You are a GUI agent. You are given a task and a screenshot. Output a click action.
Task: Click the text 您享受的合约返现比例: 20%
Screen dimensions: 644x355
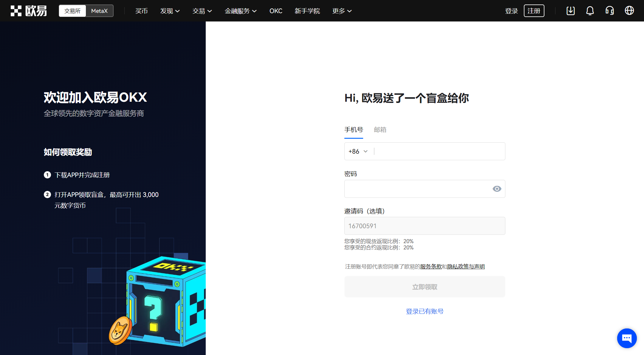tap(379, 248)
